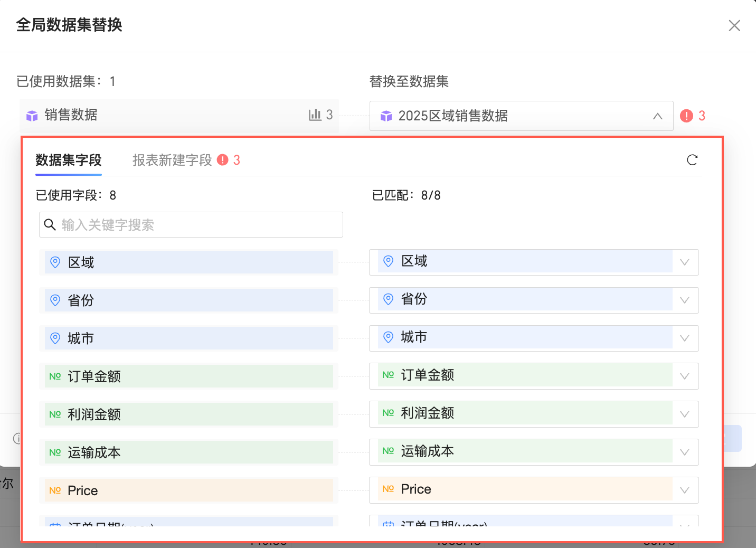This screenshot has height=548, width=756.
Task: Focus the 输入关键字搜索 search field
Action: click(x=191, y=225)
